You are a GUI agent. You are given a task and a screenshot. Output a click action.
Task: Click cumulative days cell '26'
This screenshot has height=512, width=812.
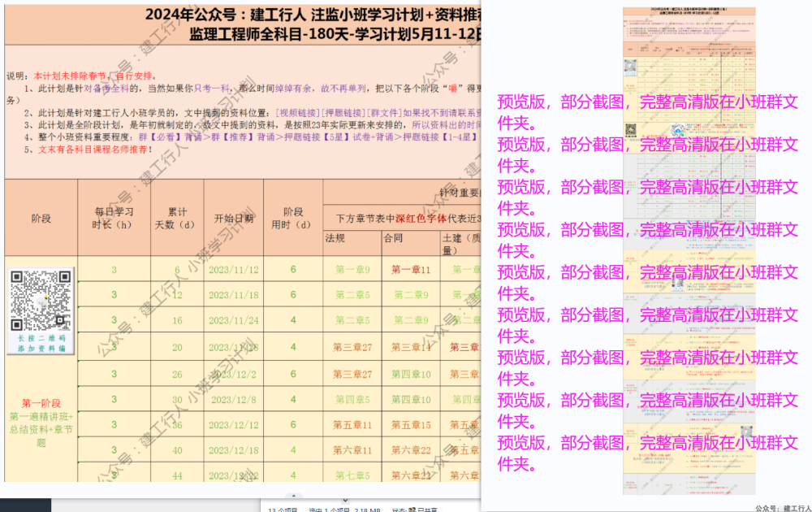point(177,374)
